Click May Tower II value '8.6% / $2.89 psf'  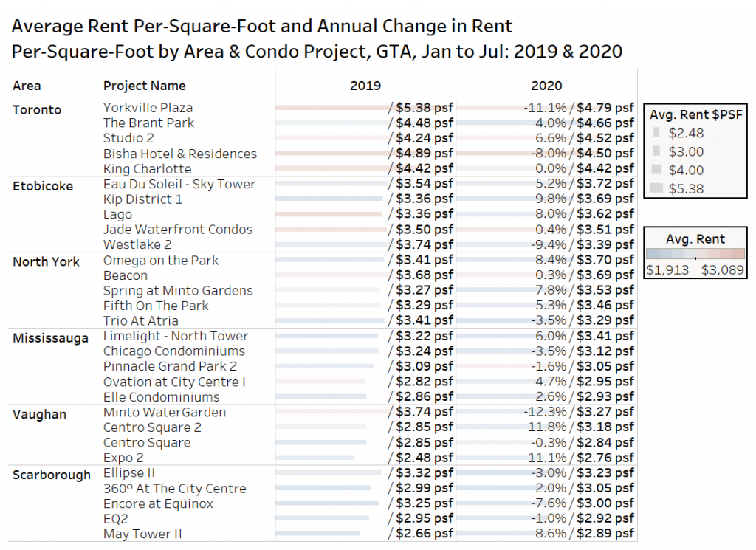pos(585,534)
